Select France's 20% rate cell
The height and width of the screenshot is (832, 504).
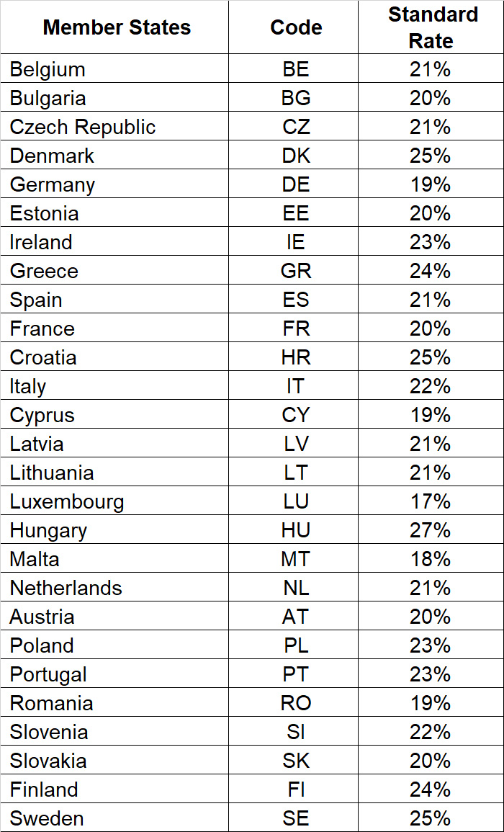pos(431,328)
